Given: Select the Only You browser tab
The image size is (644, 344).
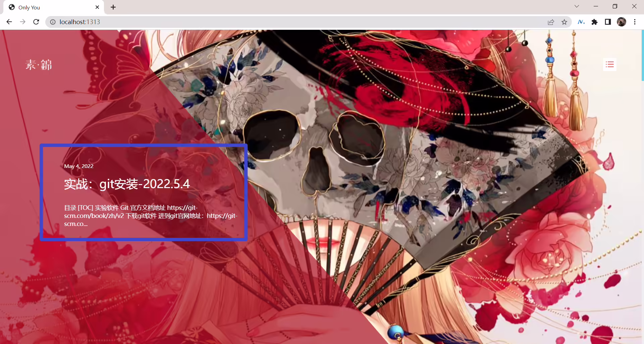Looking at the screenshot, I should point(54,7).
